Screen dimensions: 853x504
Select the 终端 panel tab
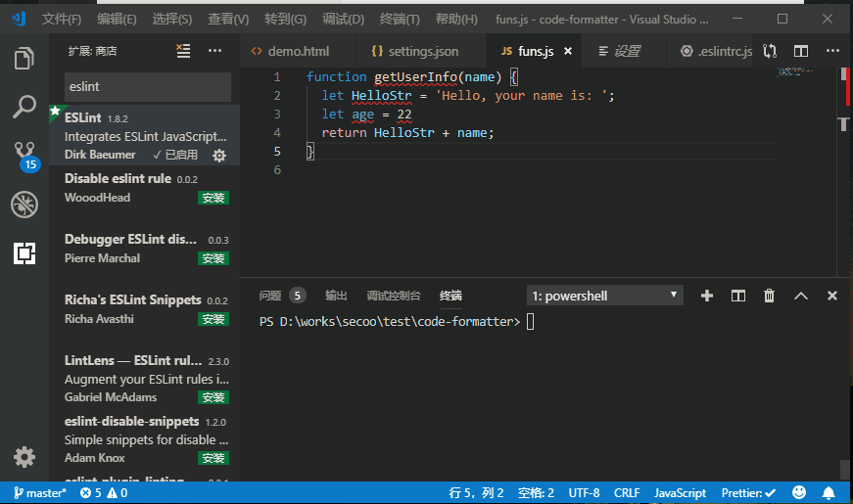point(450,296)
